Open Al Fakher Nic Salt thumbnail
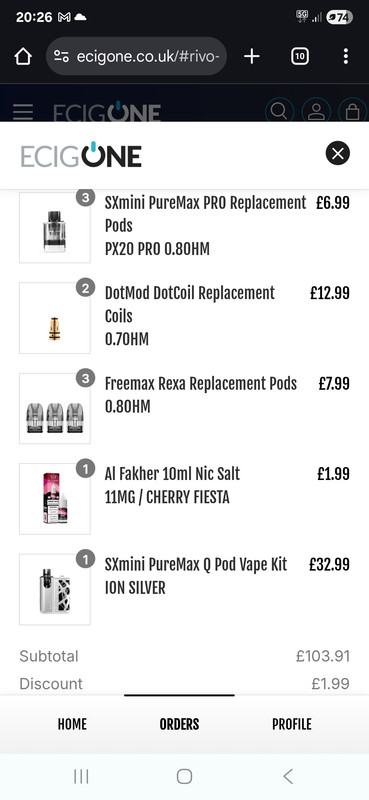Screen dimensions: 369x800 coord(55,499)
